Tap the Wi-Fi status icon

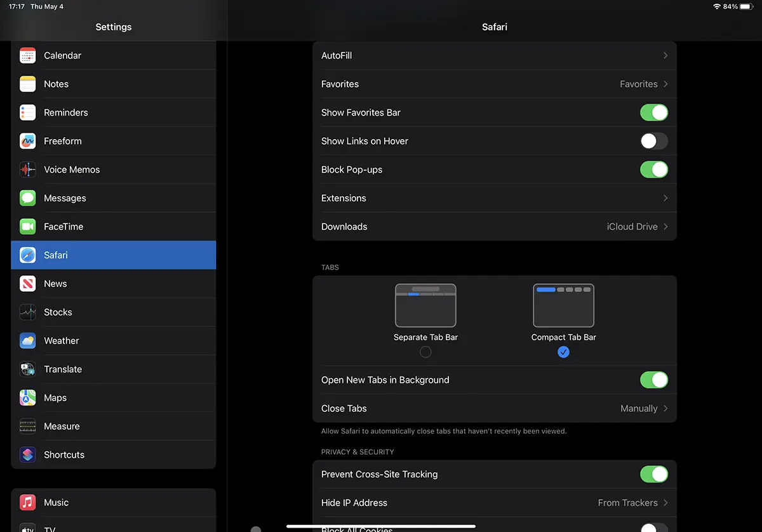pyautogui.click(x=717, y=6)
